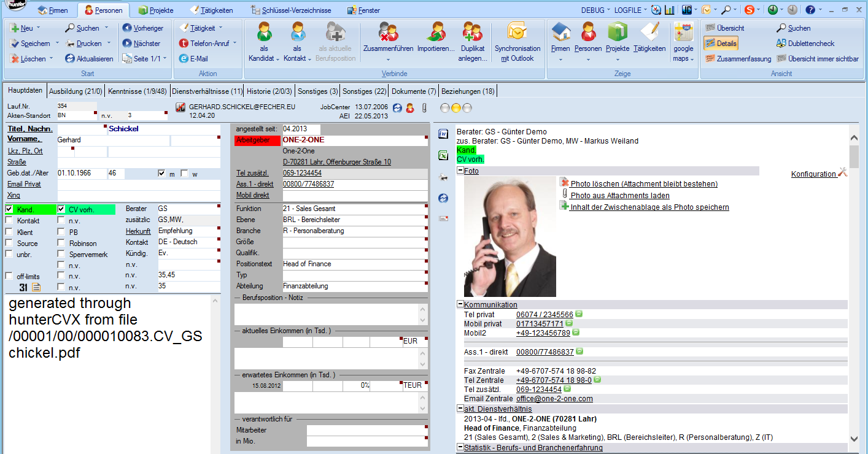Collapse the Foto section
Viewport: 868px width, 454px height.
click(460, 171)
